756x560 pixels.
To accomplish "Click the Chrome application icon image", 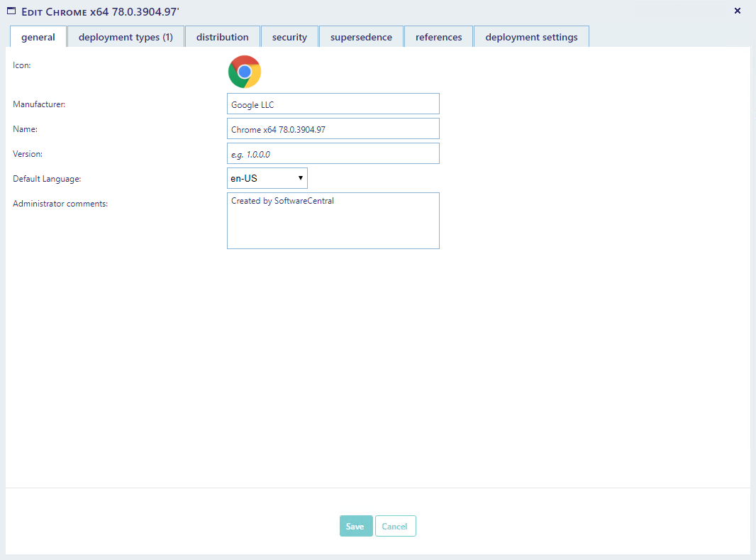I will tap(245, 72).
